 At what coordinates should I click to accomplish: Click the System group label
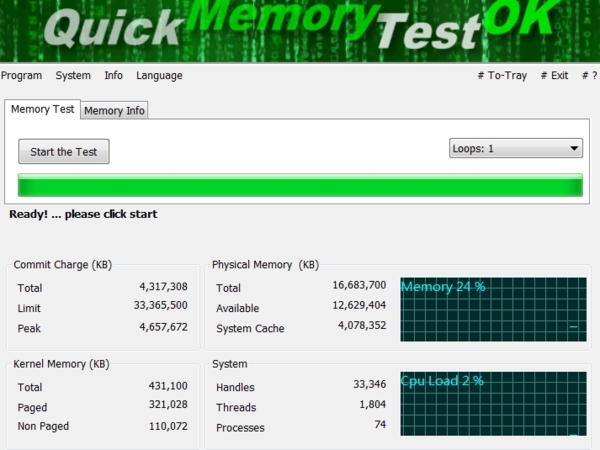coord(230,364)
